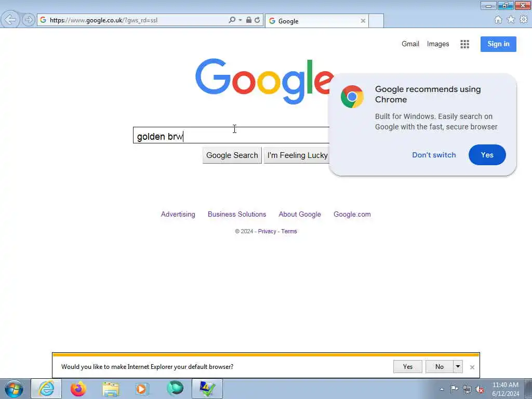This screenshot has width=532, height=399.
Task: Focus the search box containing golden brw
Action: coord(231,136)
